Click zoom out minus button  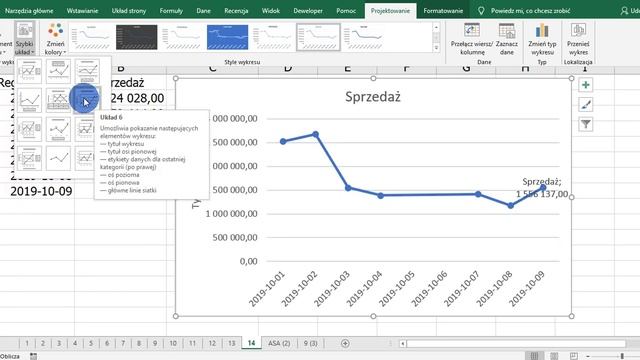pos(588,356)
